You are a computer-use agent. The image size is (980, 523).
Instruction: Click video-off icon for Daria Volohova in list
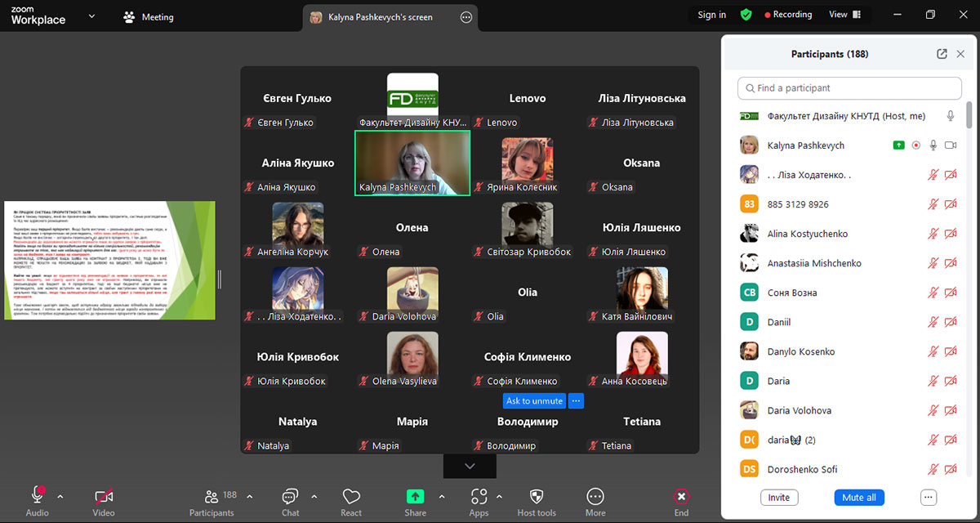[951, 410]
